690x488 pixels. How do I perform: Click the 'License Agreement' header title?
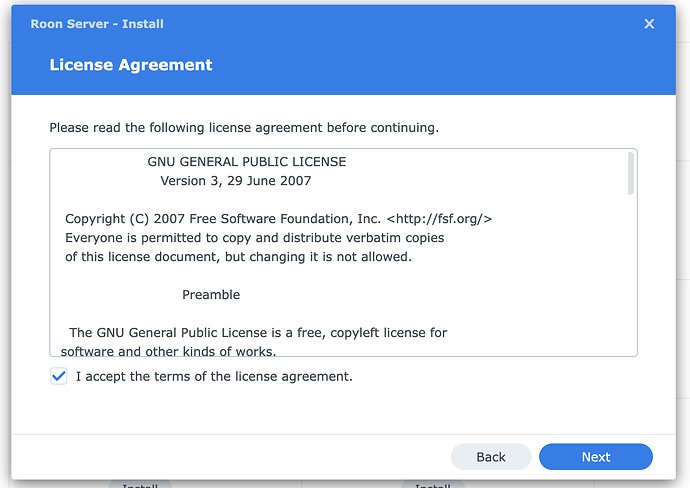[131, 65]
